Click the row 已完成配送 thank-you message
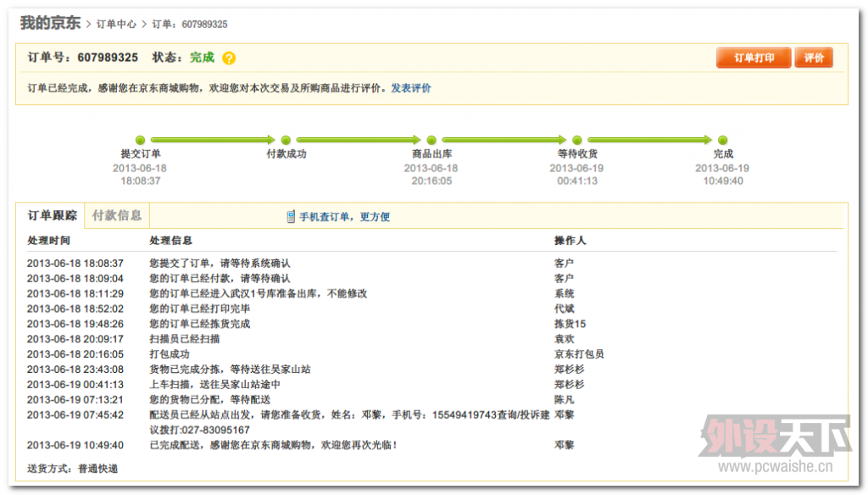 coord(273,445)
